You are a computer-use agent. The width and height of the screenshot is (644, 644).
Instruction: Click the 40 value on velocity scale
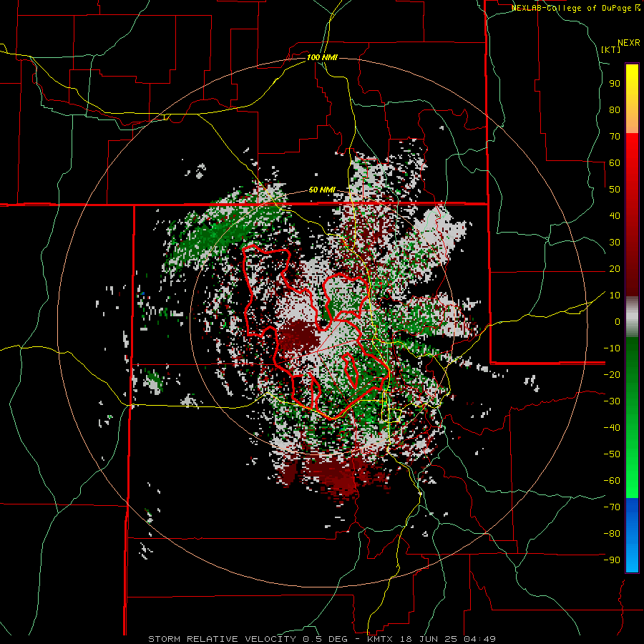615,215
